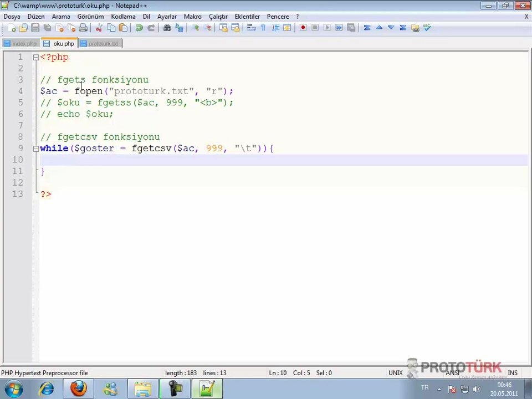Copy selection using the toolbar copy icon
The width and height of the screenshot is (532, 399).
pos(111,28)
